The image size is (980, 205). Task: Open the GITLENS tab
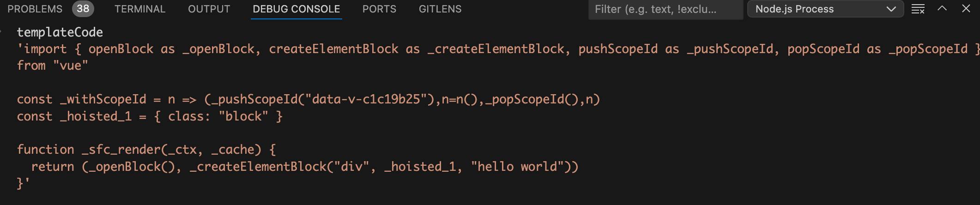[440, 9]
